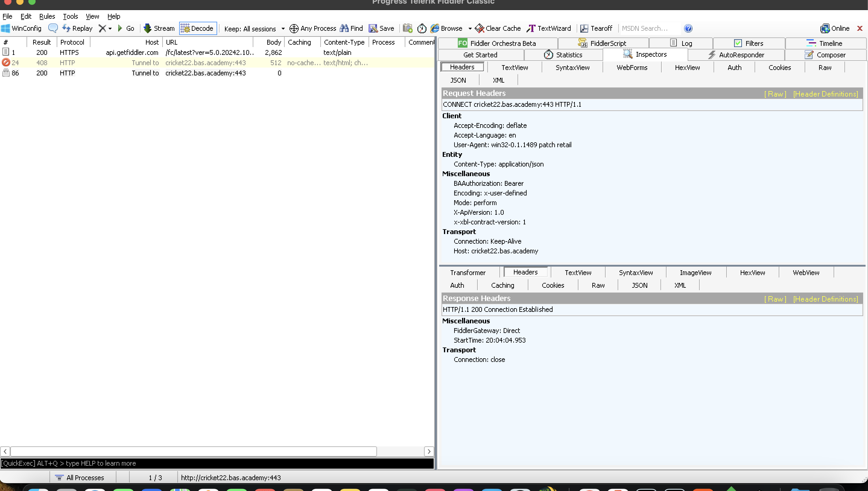The height and width of the screenshot is (491, 868).
Task: Expand the Browse dropdown arrow
Action: [470, 29]
